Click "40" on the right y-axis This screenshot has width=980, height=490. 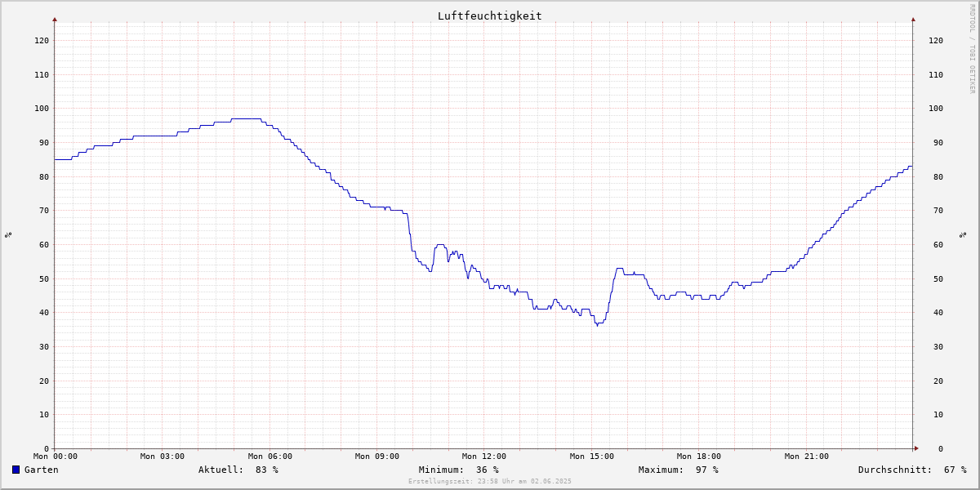click(x=938, y=312)
